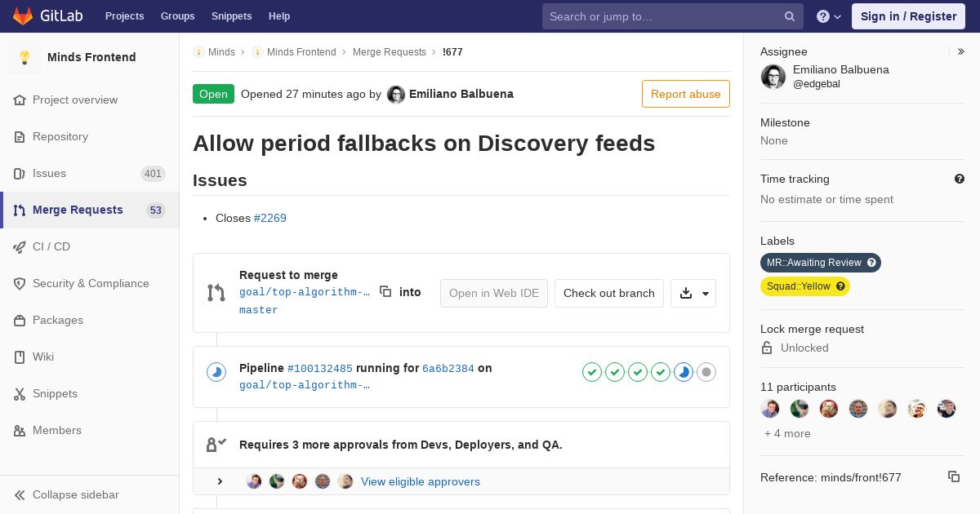980x514 pixels.
Task: Open the download dropdown arrow
Action: [706, 294]
